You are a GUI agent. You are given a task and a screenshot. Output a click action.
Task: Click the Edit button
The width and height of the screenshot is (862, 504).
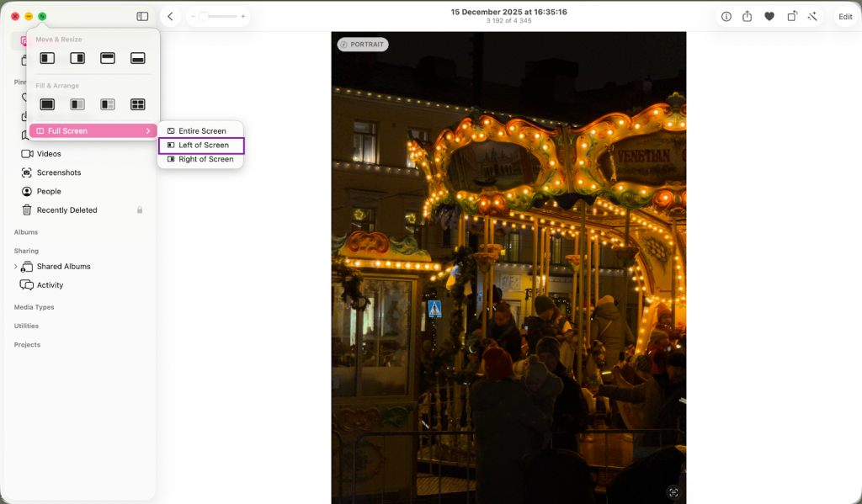(845, 17)
